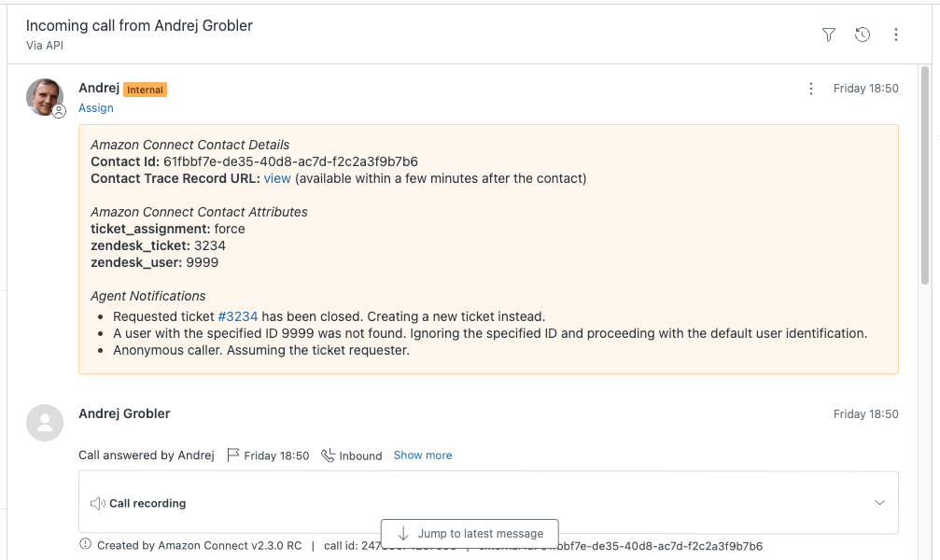This screenshot has width=940, height=560.
Task: Click the Andrej author name on internal note
Action: [98, 88]
